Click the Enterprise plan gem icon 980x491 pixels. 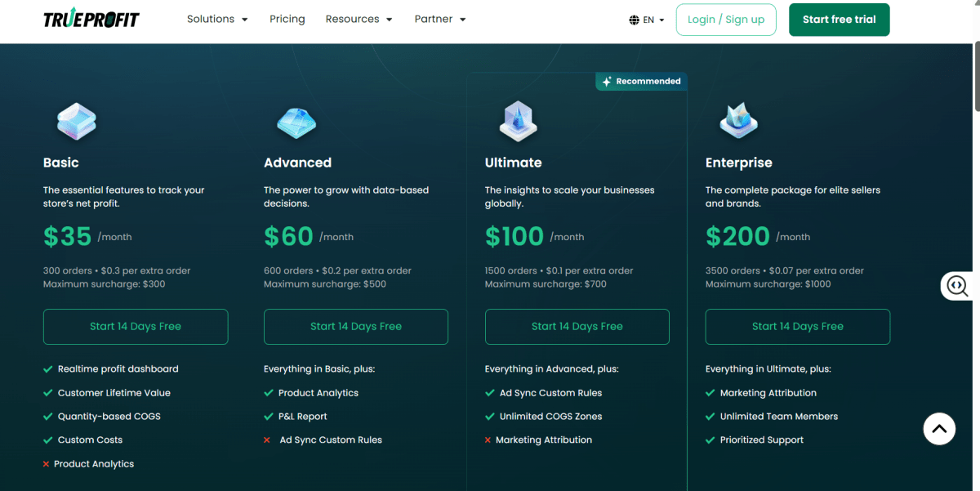(738, 121)
